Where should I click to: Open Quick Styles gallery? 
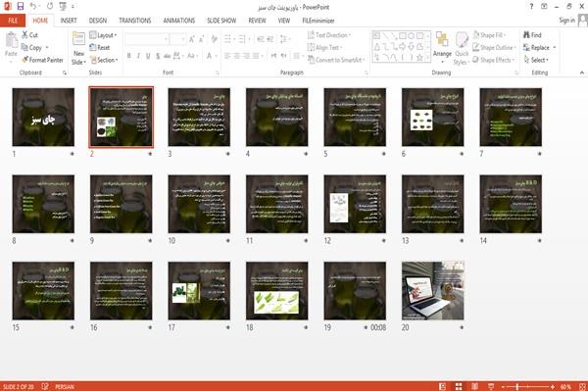[x=462, y=49]
